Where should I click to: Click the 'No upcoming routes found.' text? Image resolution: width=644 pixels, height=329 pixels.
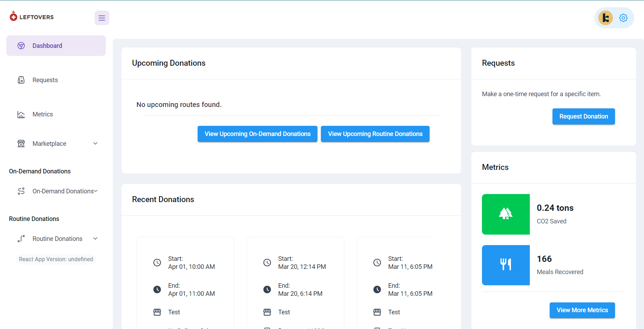pyautogui.click(x=179, y=105)
